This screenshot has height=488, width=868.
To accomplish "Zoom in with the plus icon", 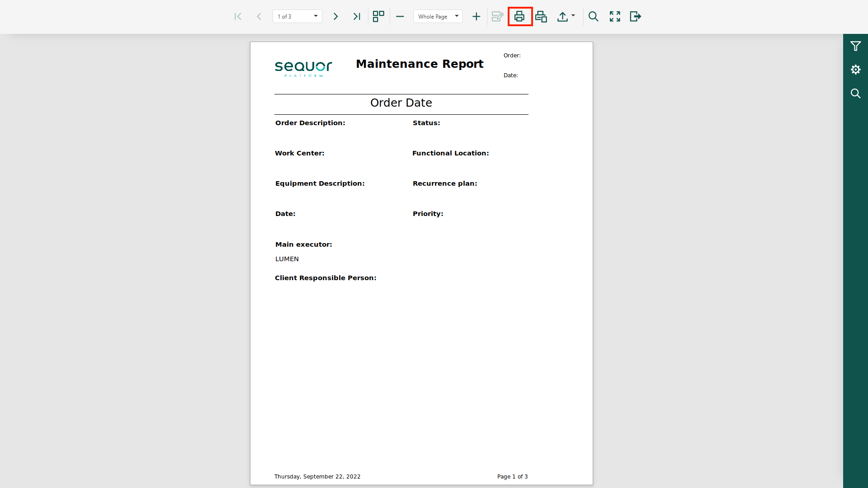I will coord(476,17).
